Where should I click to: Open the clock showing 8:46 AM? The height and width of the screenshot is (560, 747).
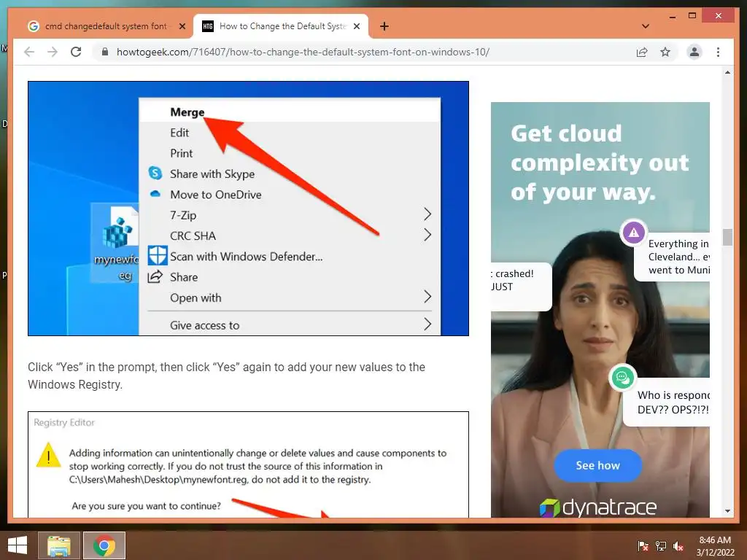coord(715,546)
